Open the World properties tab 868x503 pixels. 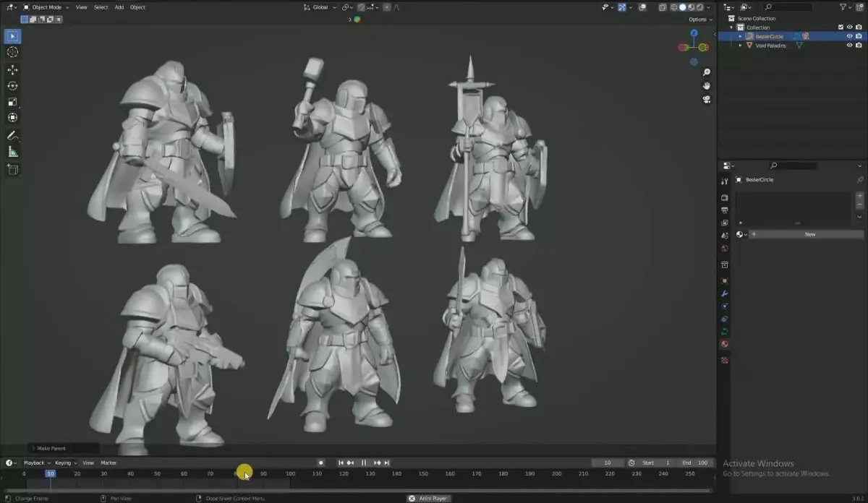(725, 249)
